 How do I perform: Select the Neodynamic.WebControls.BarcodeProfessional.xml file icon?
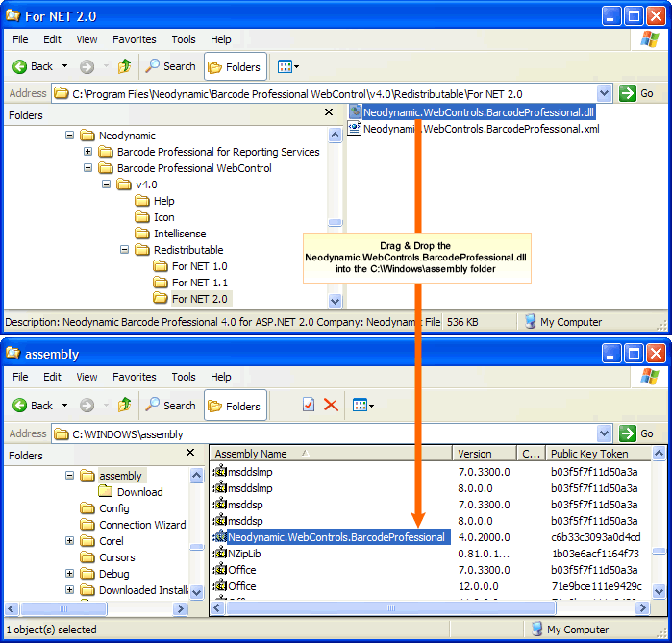pyautogui.click(x=354, y=128)
